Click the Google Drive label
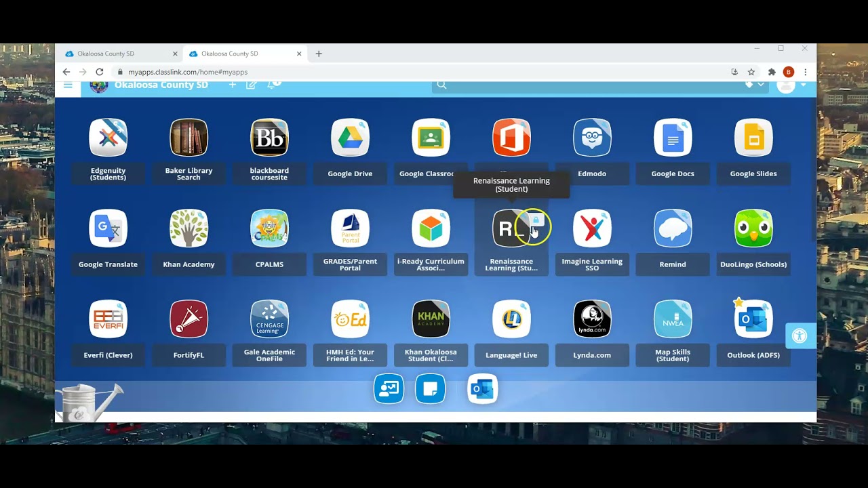 pos(350,174)
